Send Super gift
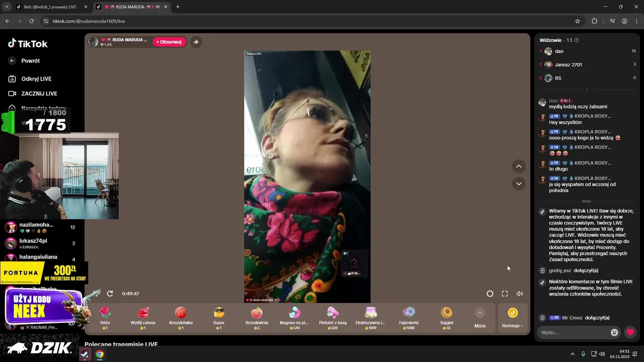Viewport: 644px width, 362px height. 219,318
